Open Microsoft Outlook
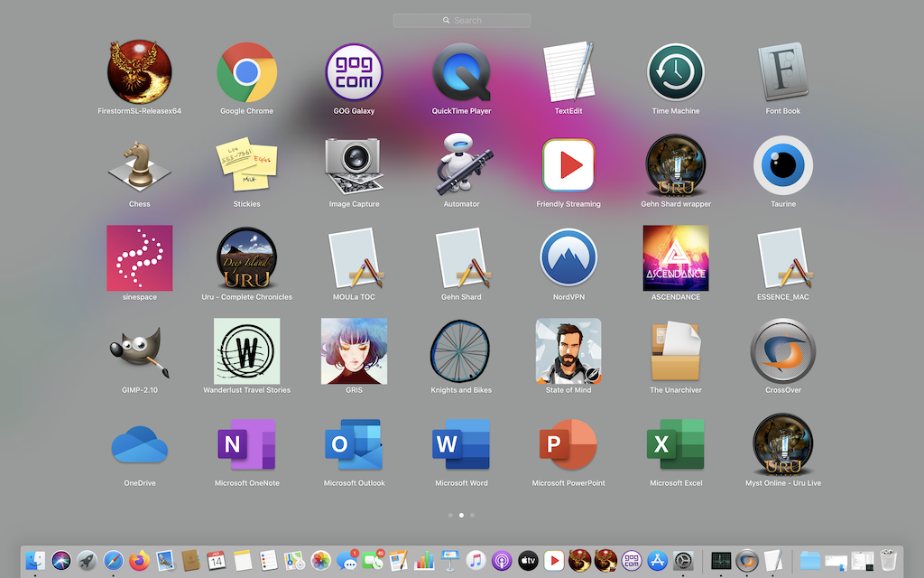Image resolution: width=924 pixels, height=578 pixels. tap(354, 444)
